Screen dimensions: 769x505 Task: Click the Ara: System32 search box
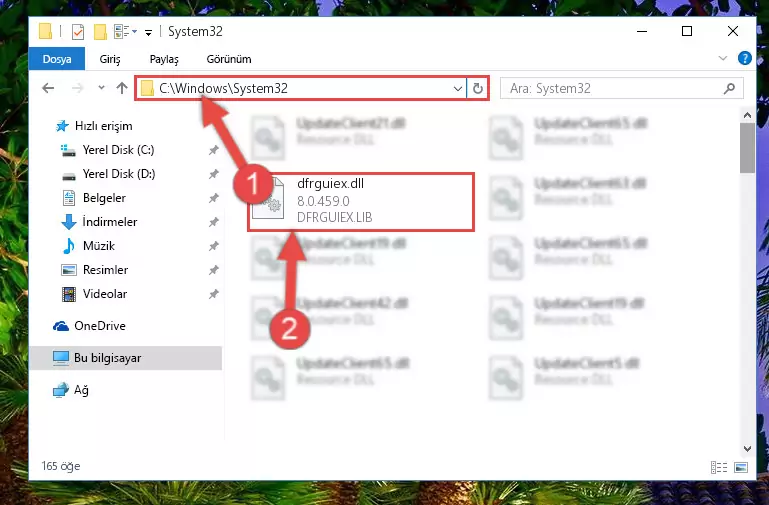pyautogui.click(x=621, y=88)
